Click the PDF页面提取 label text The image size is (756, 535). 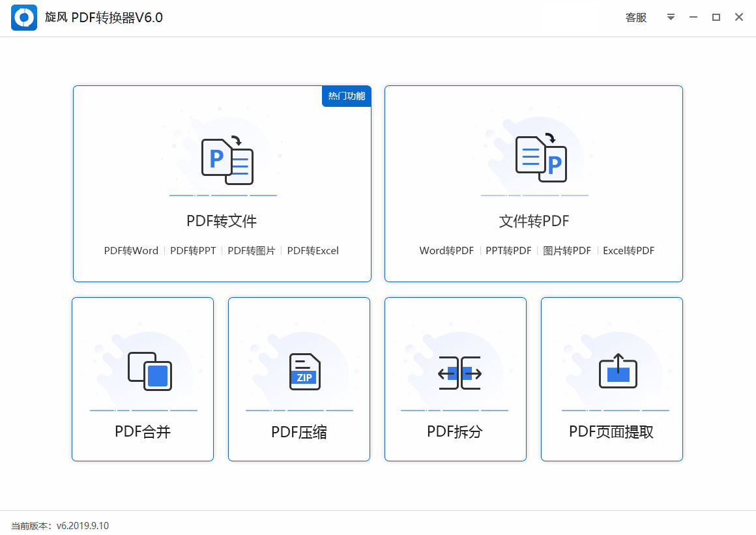click(x=611, y=432)
